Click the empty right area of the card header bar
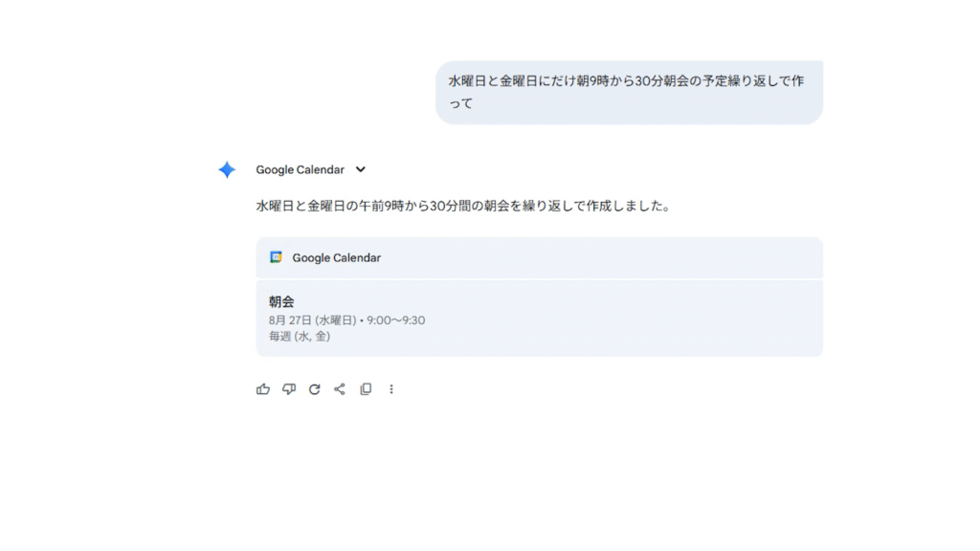This screenshot has height=551, width=980. [x=670, y=257]
